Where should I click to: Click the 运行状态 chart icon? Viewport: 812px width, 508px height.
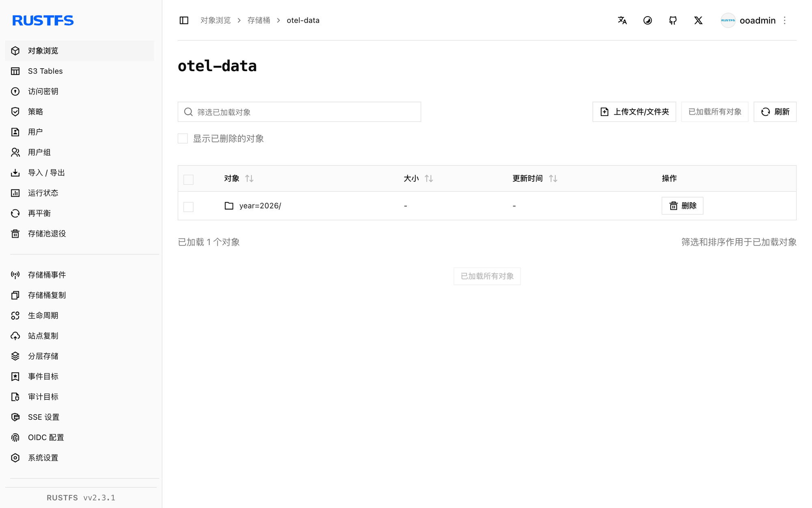[x=15, y=193]
